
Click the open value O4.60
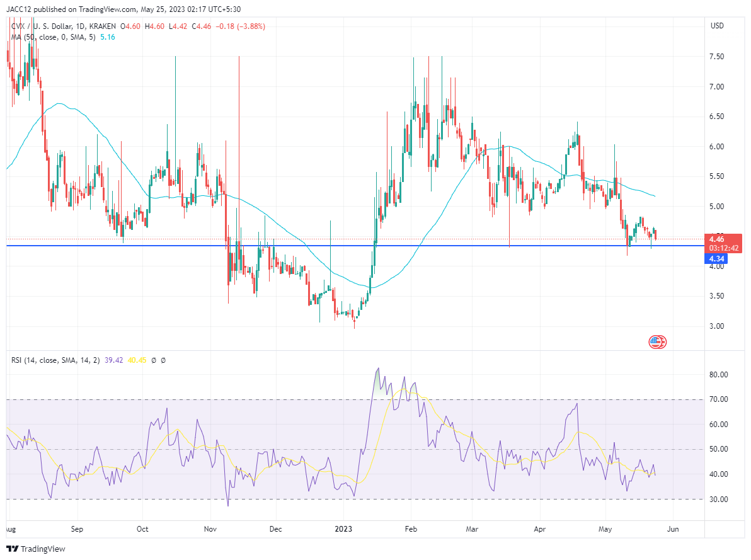point(130,26)
